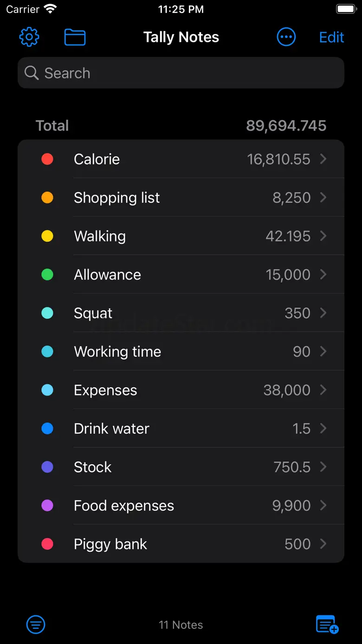The image size is (362, 644).
Task: Tap the magnifying glass search icon
Action: [x=32, y=73]
